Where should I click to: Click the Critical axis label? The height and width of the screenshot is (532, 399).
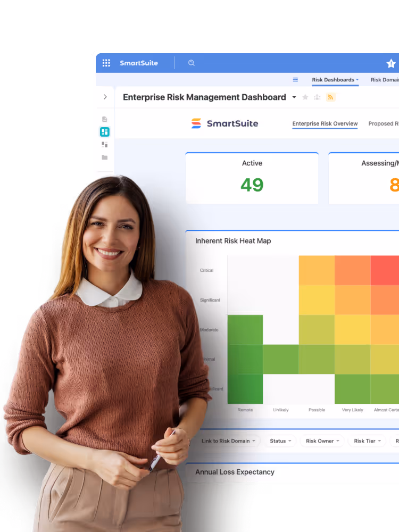[206, 270]
